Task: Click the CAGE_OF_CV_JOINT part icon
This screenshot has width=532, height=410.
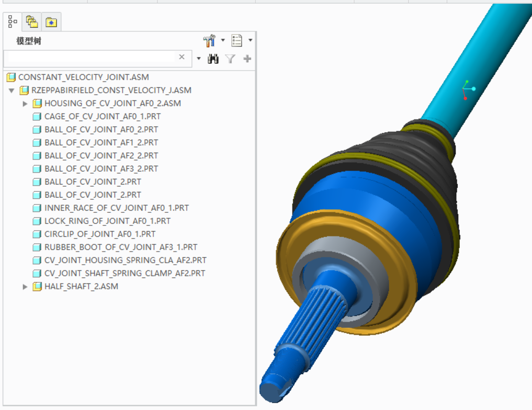Action: [37, 117]
